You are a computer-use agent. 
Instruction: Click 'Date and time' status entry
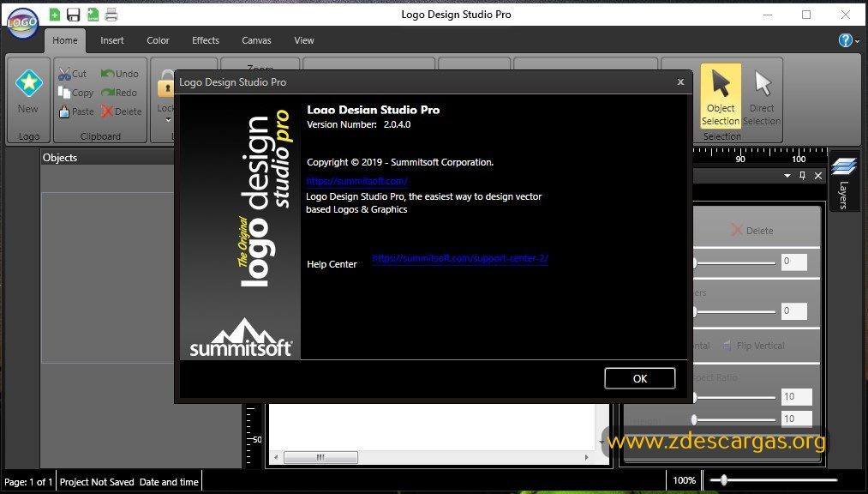point(169,482)
